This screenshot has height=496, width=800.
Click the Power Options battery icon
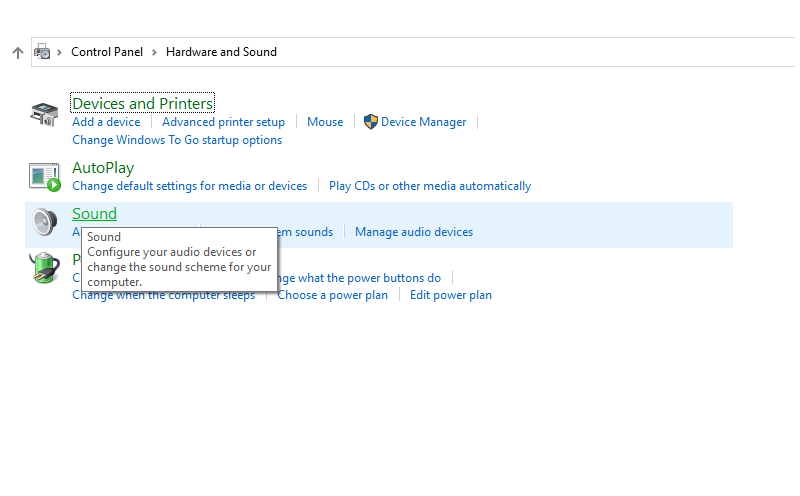44,268
